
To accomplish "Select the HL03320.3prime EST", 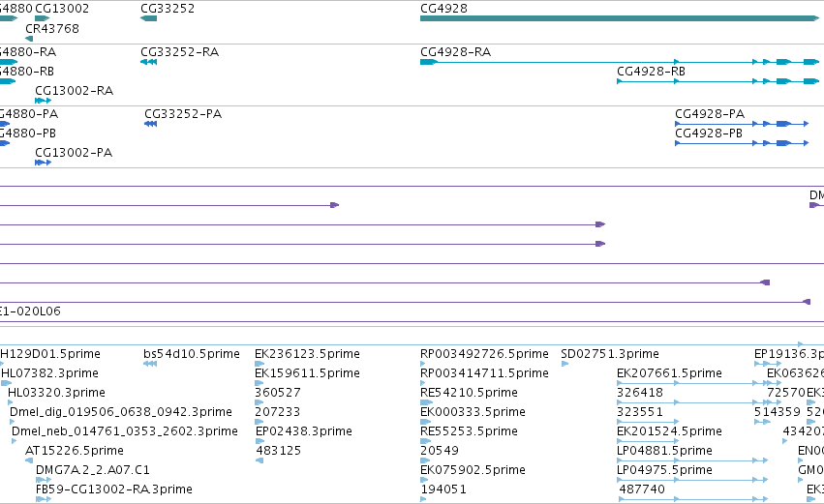I will 57,393.
